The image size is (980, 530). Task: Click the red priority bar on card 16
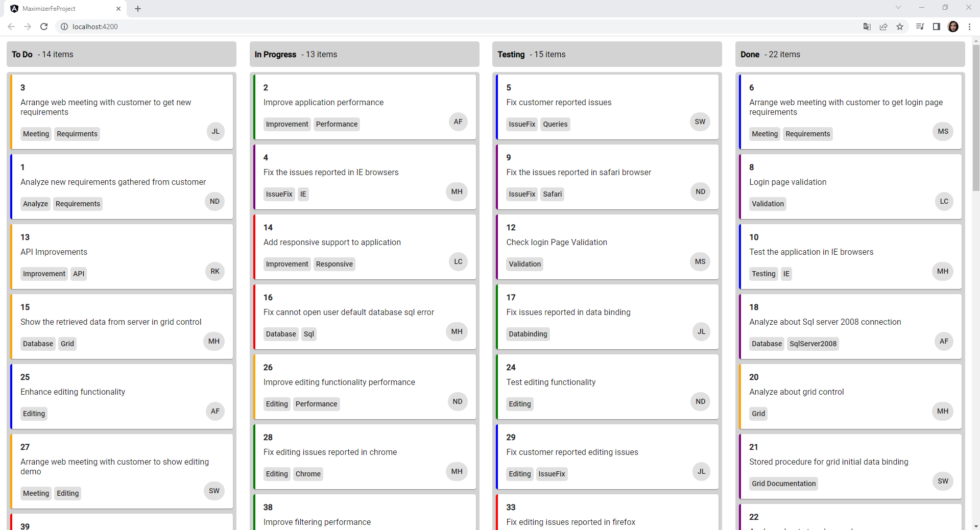[x=255, y=317]
